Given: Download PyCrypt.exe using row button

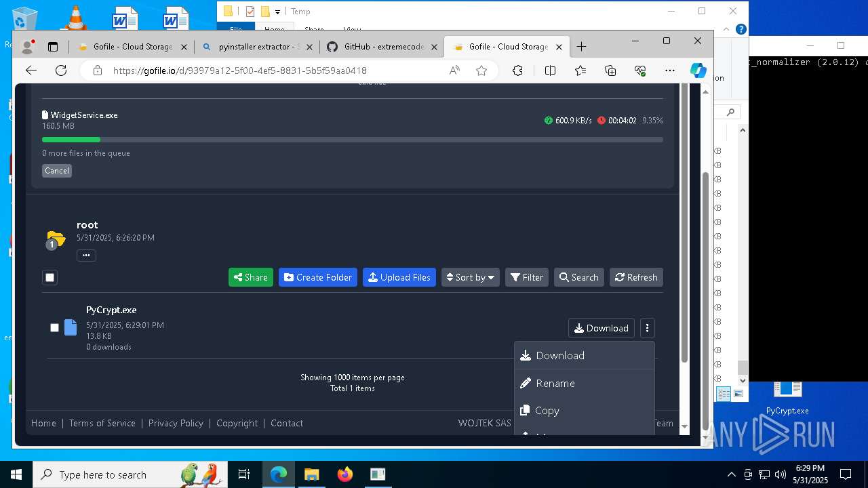Looking at the screenshot, I should 601,328.
